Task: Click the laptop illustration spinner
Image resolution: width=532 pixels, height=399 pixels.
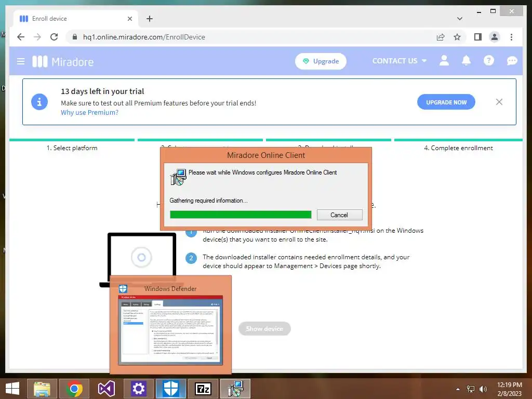Action: pyautogui.click(x=141, y=258)
